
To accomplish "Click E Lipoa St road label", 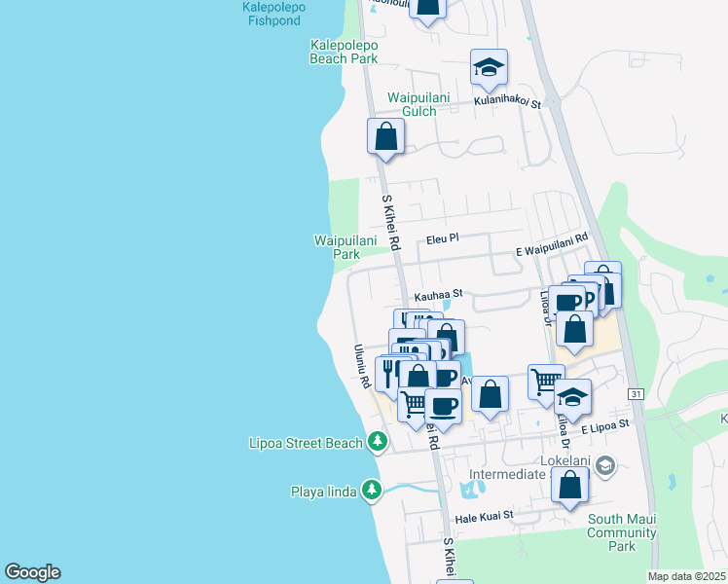I will pyautogui.click(x=605, y=426).
